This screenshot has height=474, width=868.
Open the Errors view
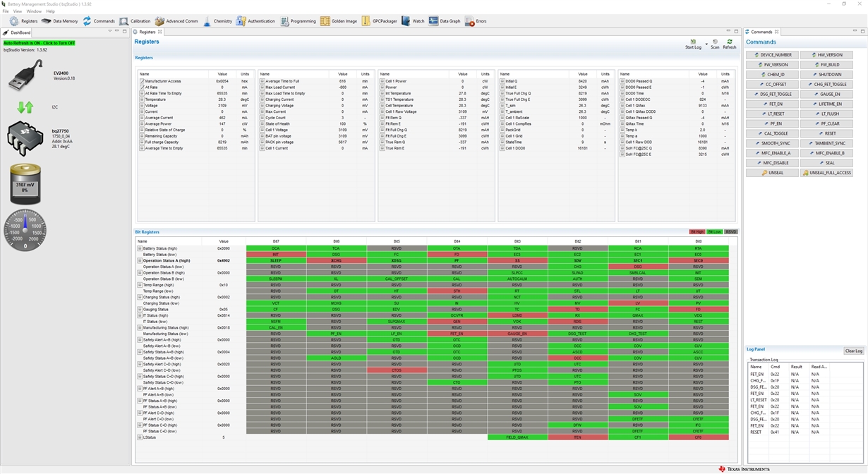pos(476,21)
